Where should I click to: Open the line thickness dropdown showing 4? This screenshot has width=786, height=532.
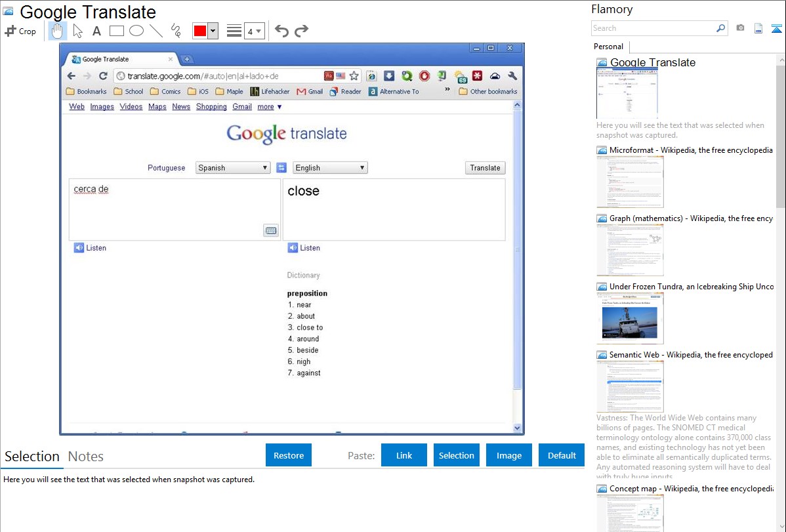click(254, 31)
